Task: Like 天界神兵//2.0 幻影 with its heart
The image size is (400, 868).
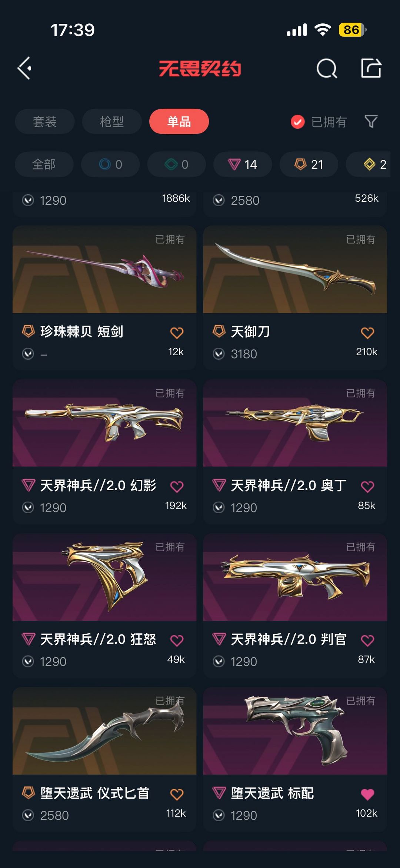Action: [177, 486]
